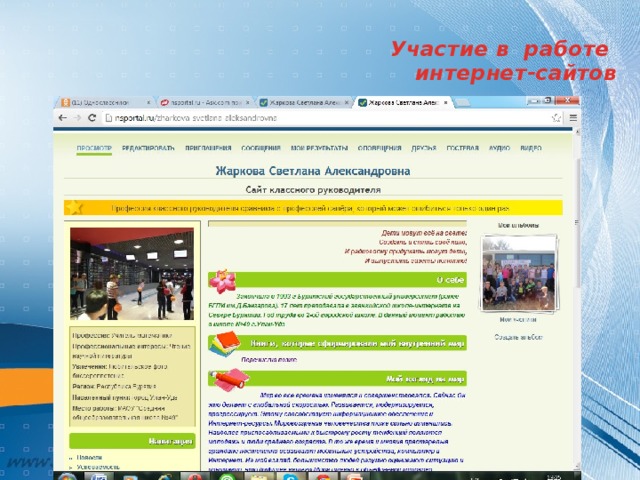640x480 pixels.
Task: Click the 'Новости' navigation link
Action: pyautogui.click(x=89, y=458)
